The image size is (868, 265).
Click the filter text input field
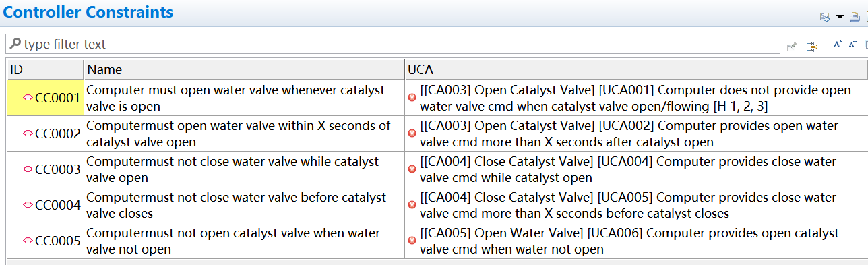[x=393, y=45]
